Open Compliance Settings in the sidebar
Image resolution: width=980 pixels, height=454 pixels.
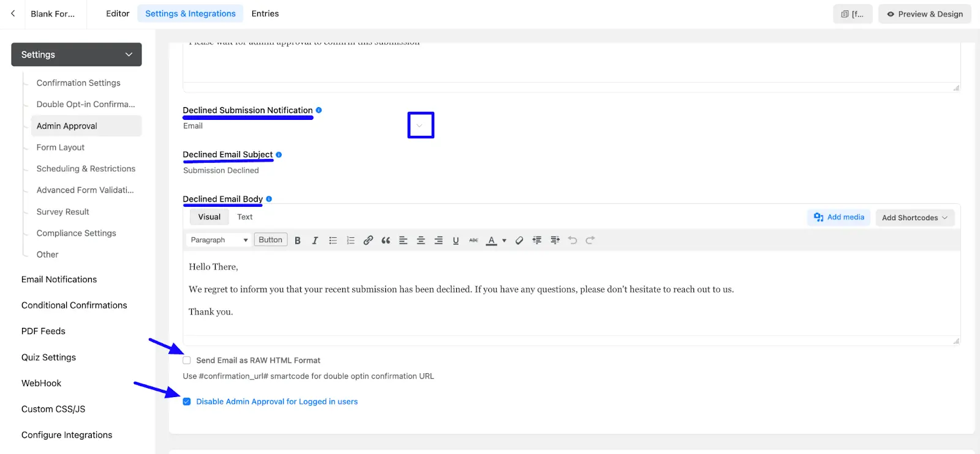click(77, 233)
